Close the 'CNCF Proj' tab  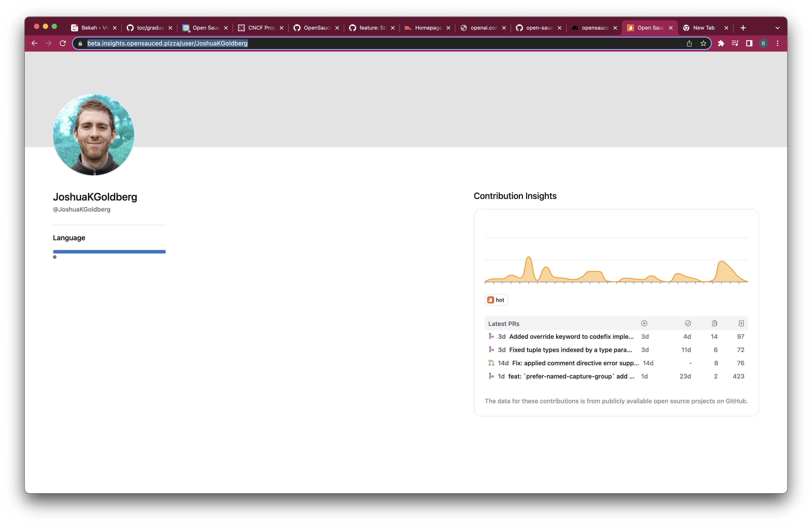282,28
